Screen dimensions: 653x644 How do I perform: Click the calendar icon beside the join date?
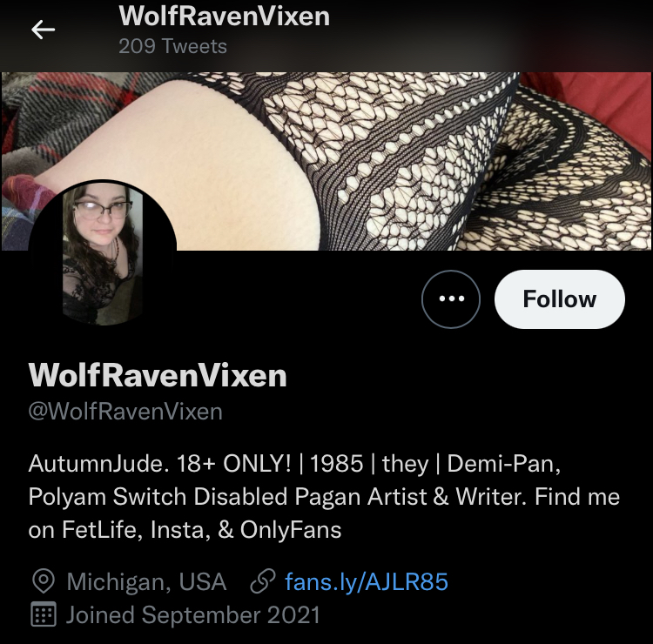(x=44, y=614)
